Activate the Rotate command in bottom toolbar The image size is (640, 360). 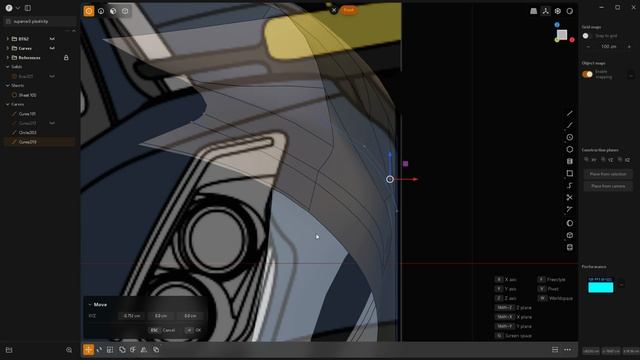99,349
